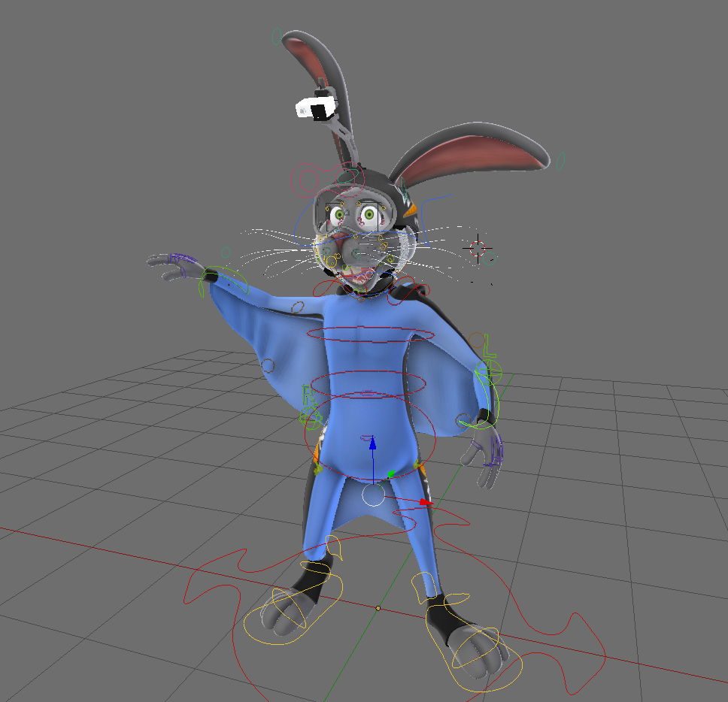
Task: Select the orange circle control on the cape
Action: (268, 365)
